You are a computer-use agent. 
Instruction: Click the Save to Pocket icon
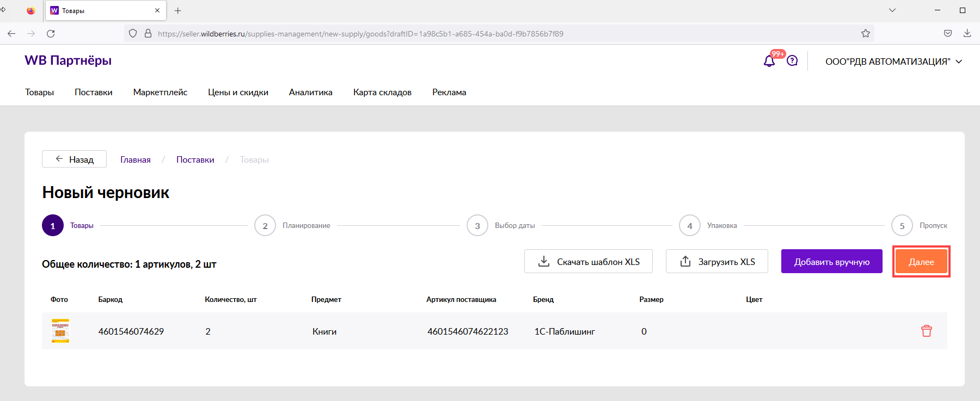pos(947,34)
